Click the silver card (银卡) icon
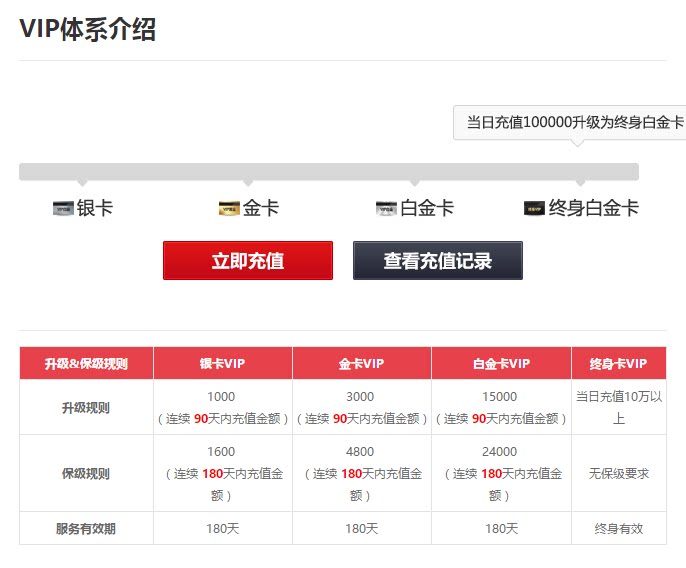 (x=64, y=209)
